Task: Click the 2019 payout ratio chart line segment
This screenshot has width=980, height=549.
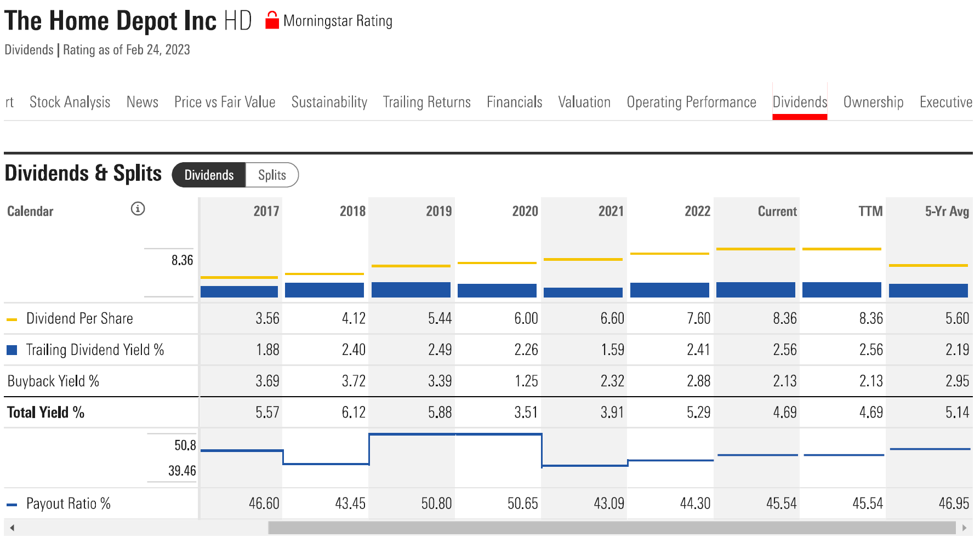Action: [x=412, y=434]
